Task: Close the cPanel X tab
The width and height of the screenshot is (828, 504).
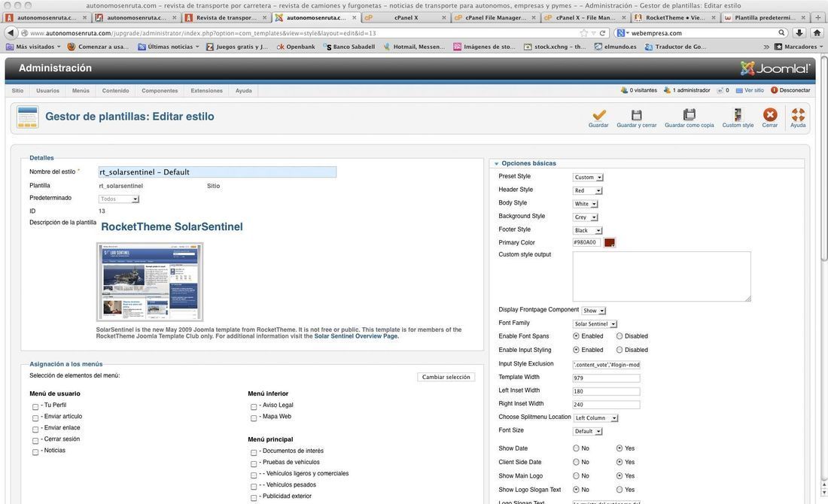Action: (443, 17)
